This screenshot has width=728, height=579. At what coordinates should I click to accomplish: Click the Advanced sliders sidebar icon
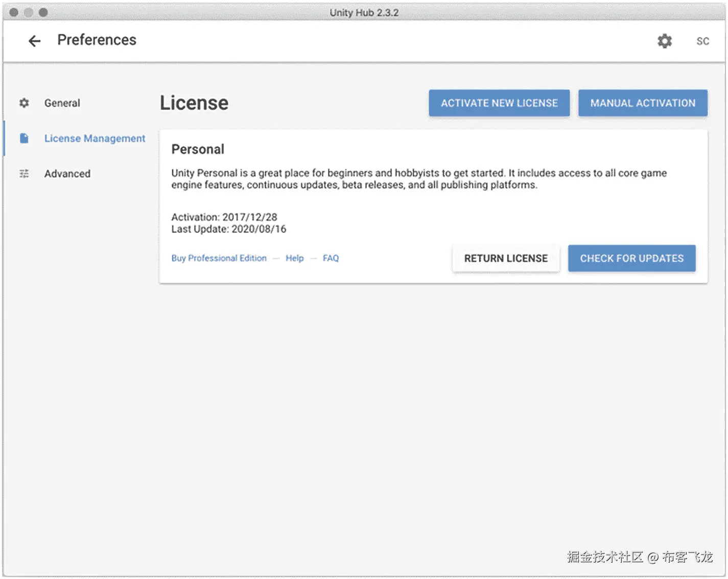click(x=24, y=174)
